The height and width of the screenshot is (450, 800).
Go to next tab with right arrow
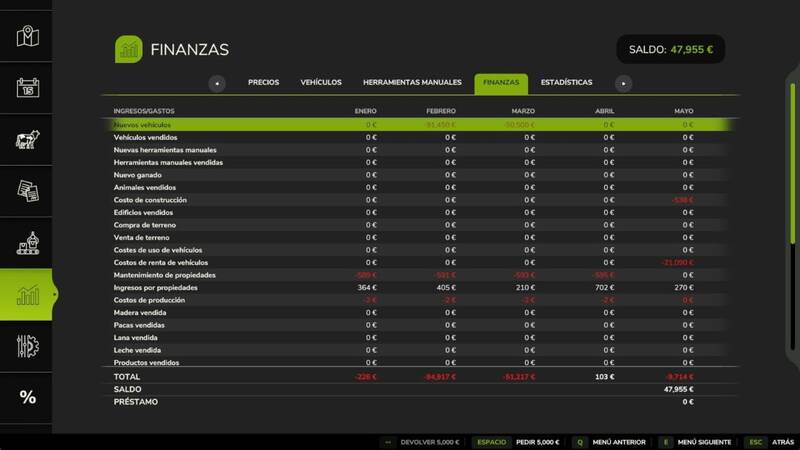point(623,83)
